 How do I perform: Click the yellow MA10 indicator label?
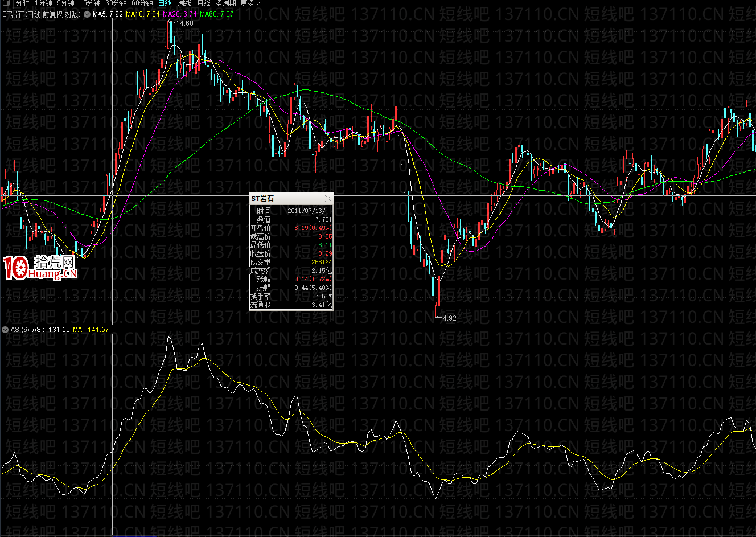coord(142,14)
